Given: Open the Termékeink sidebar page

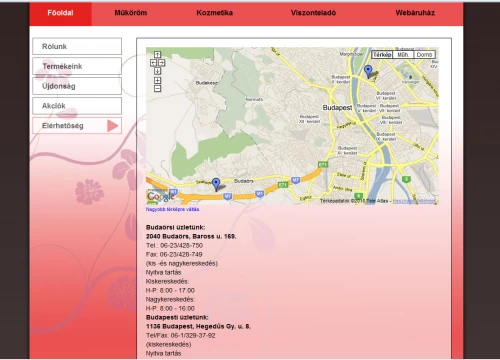Looking at the screenshot, I should point(77,66).
